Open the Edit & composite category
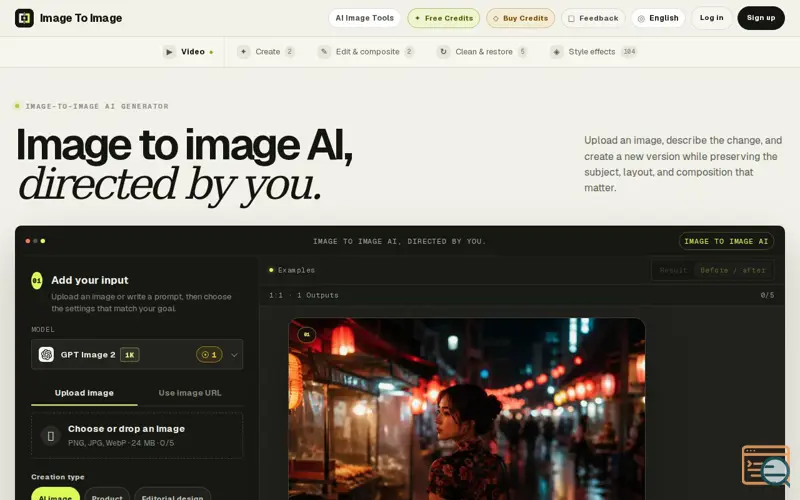This screenshot has height=500, width=800. click(366, 52)
